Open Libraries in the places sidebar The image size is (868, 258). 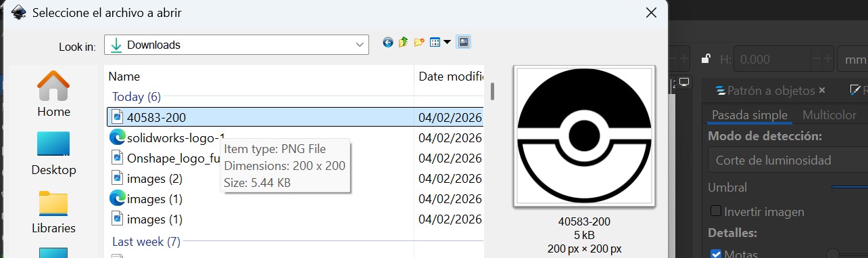tap(53, 212)
